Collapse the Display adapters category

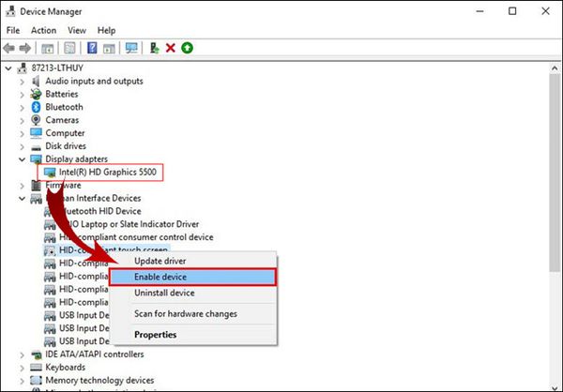pyautogui.click(x=23, y=159)
